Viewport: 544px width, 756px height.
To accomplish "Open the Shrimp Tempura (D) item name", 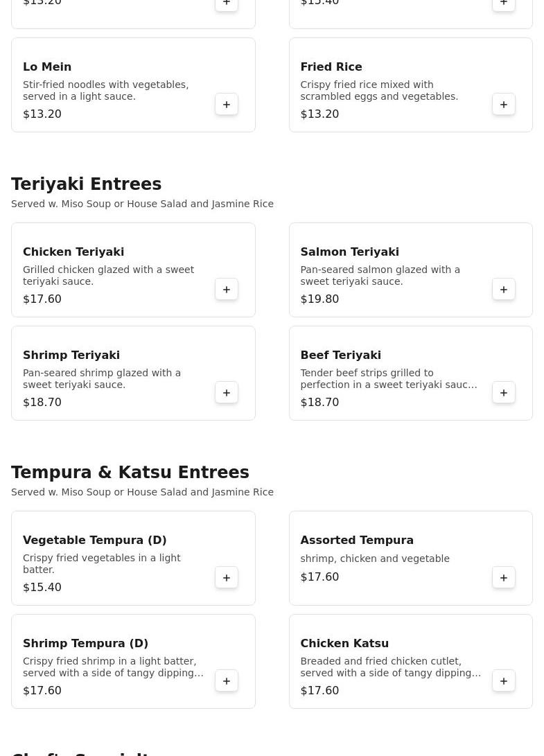I will [x=86, y=644].
